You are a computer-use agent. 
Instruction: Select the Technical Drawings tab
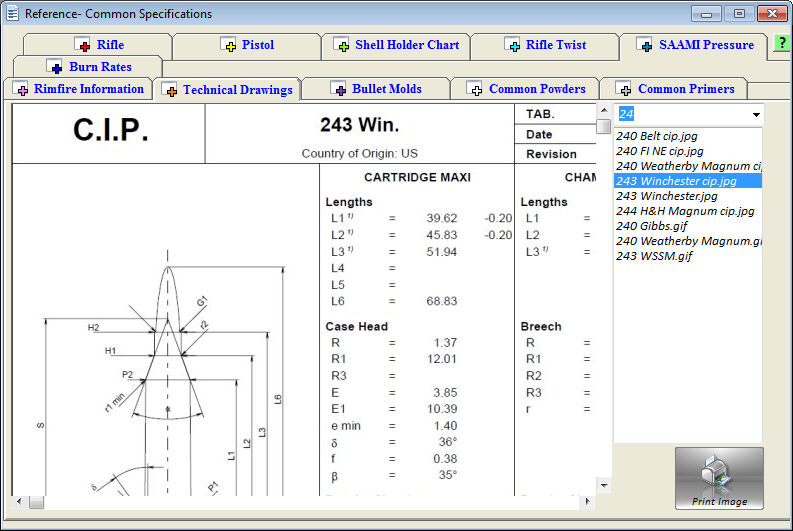227,90
